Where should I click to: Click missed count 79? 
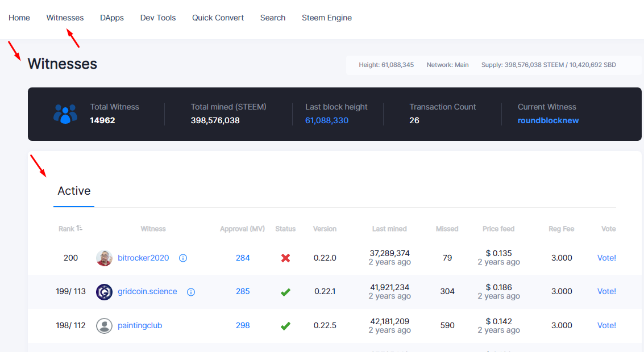pyautogui.click(x=447, y=258)
